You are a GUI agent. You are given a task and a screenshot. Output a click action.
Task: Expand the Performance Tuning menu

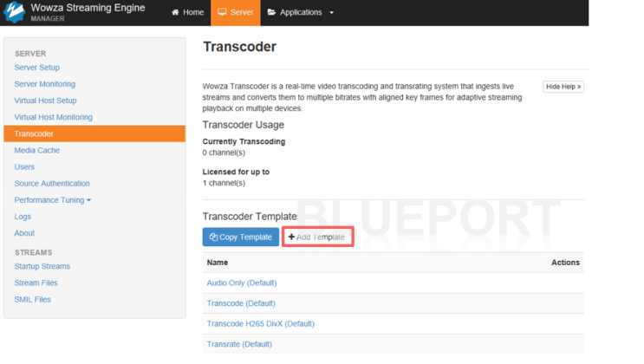pos(53,200)
